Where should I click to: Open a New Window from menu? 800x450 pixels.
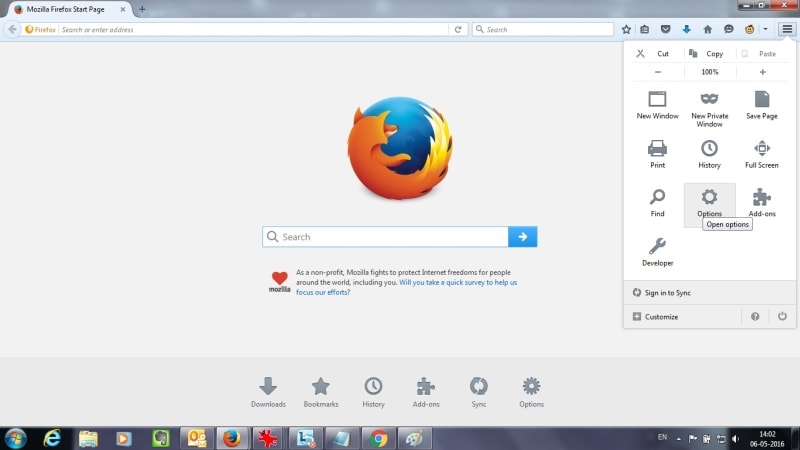[658, 105]
